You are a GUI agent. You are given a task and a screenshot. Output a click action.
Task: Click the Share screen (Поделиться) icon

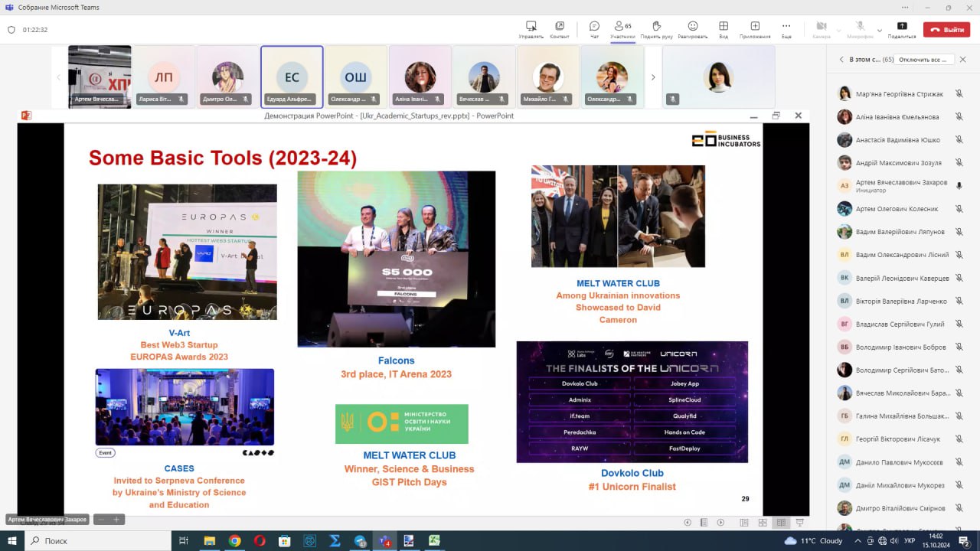pyautogui.click(x=901, y=29)
